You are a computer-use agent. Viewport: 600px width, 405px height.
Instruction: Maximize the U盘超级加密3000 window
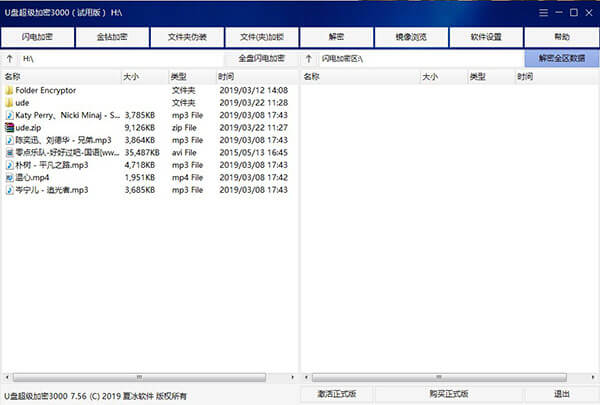pyautogui.click(x=574, y=13)
